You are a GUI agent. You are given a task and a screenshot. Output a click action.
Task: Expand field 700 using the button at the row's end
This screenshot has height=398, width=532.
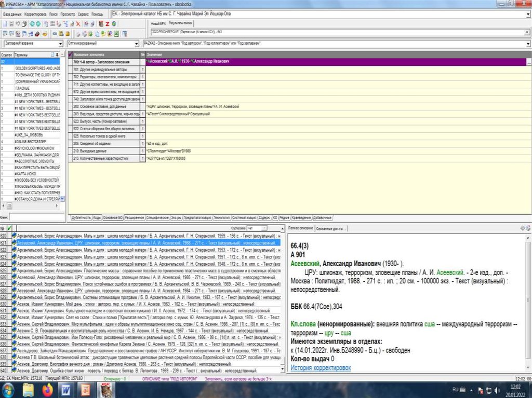[529, 62]
